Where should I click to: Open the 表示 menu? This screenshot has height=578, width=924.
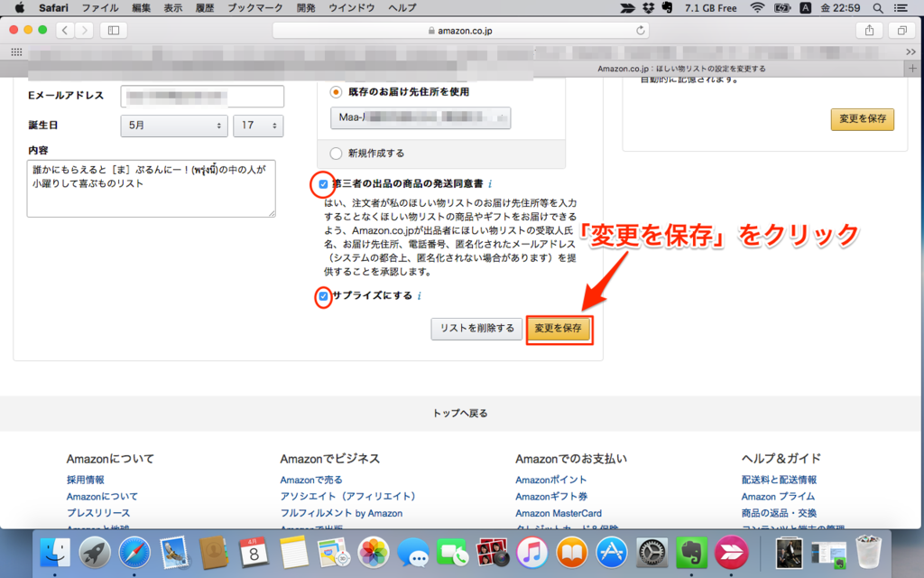[x=172, y=7]
